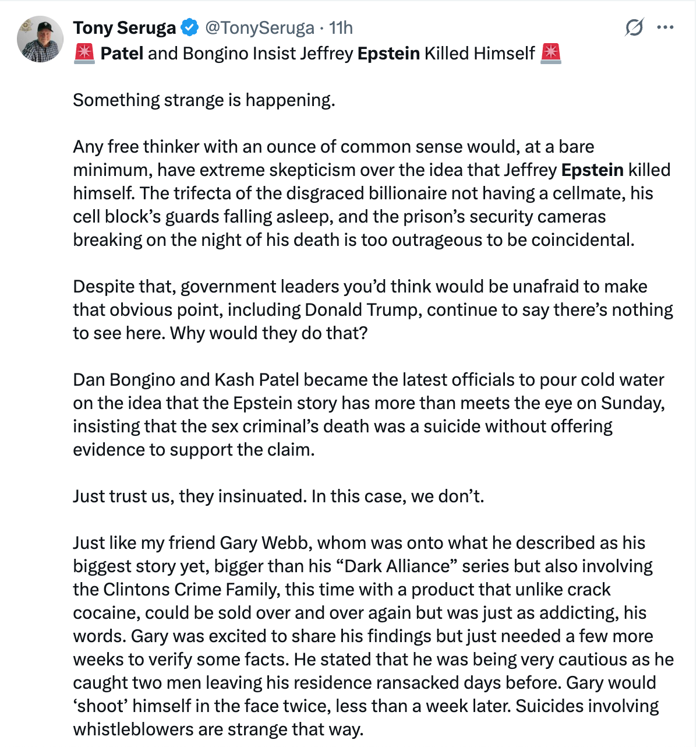
Task: Click the Grok explain-post icon
Action: pos(634,27)
